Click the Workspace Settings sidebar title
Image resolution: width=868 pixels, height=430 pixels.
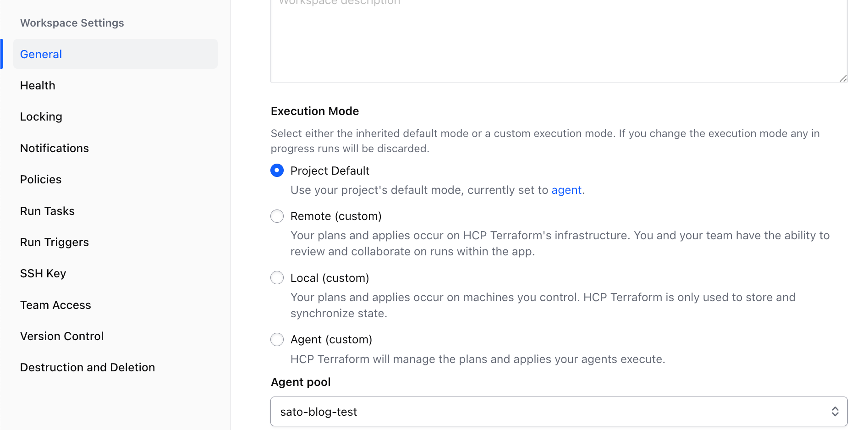72,23
